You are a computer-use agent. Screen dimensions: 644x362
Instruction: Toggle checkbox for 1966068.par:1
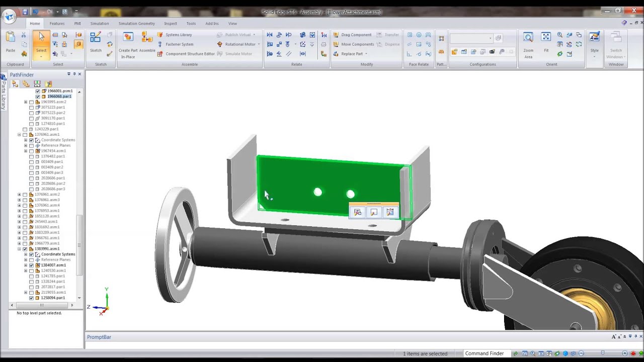(38, 97)
